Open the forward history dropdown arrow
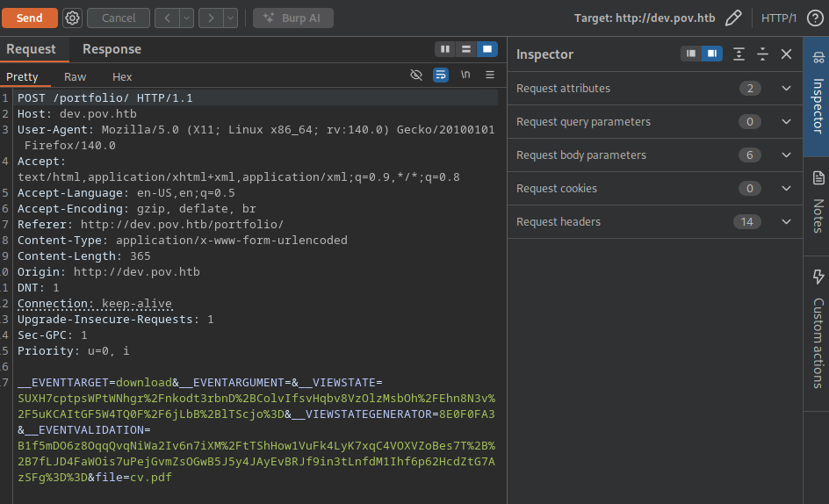 click(x=231, y=18)
